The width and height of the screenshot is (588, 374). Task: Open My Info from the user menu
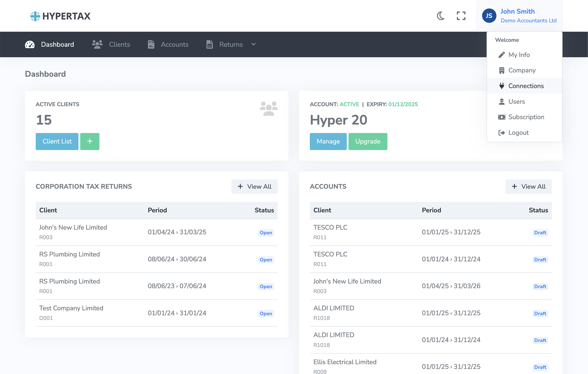[x=524, y=55]
